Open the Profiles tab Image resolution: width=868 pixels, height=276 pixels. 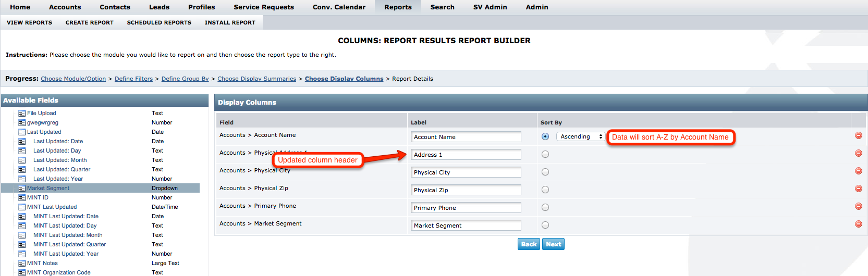click(x=202, y=7)
